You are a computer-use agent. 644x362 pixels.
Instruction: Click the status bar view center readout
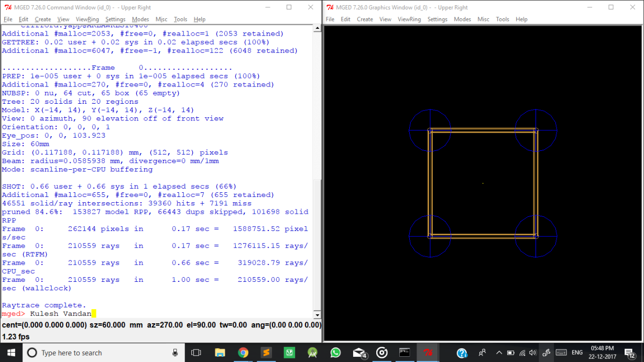point(45,325)
